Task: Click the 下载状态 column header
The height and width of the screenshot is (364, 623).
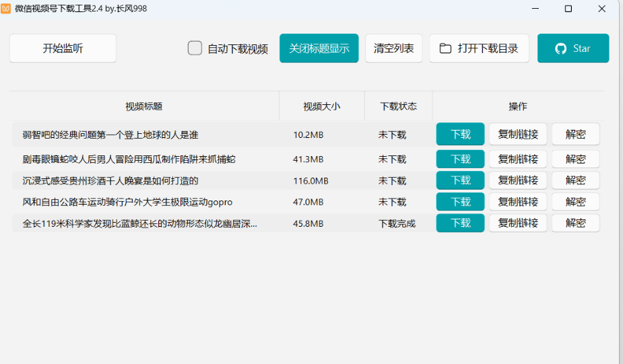Action: click(x=398, y=106)
